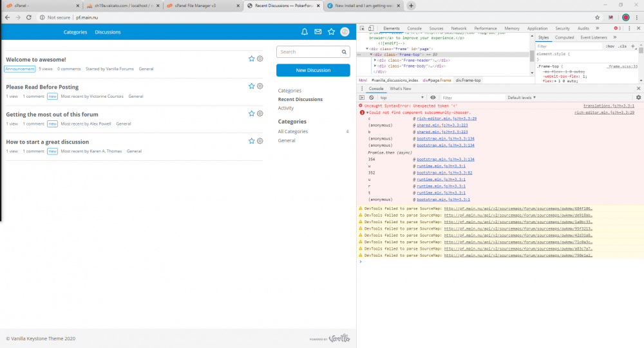Bookmark this page with the address bar star
The height and width of the screenshot is (348, 644).
(597, 17)
